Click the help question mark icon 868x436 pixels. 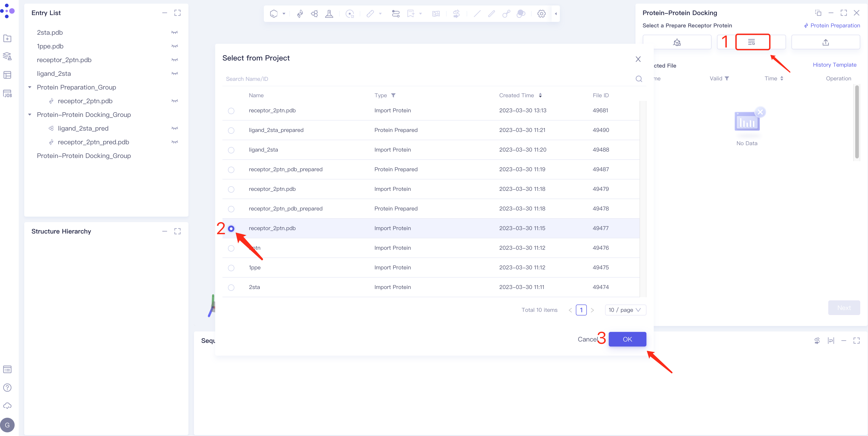point(7,388)
